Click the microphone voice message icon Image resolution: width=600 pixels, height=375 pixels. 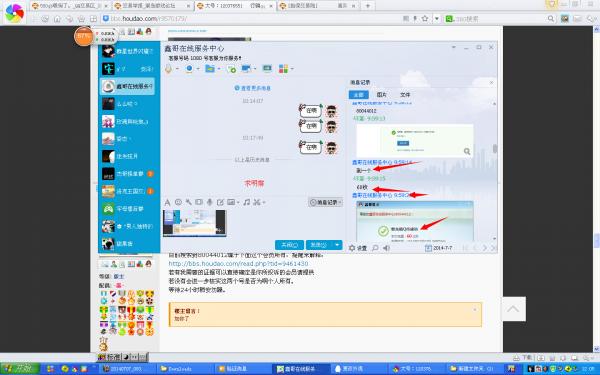pos(209,202)
